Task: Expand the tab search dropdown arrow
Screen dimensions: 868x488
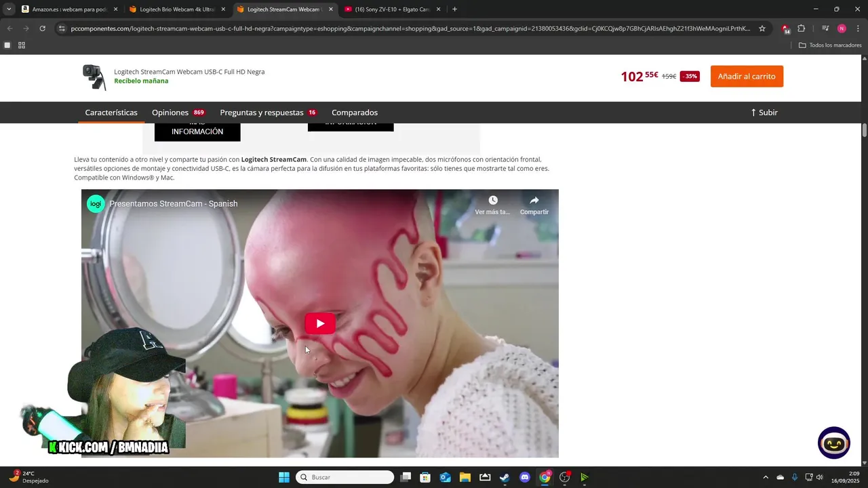Action: tap(8, 9)
